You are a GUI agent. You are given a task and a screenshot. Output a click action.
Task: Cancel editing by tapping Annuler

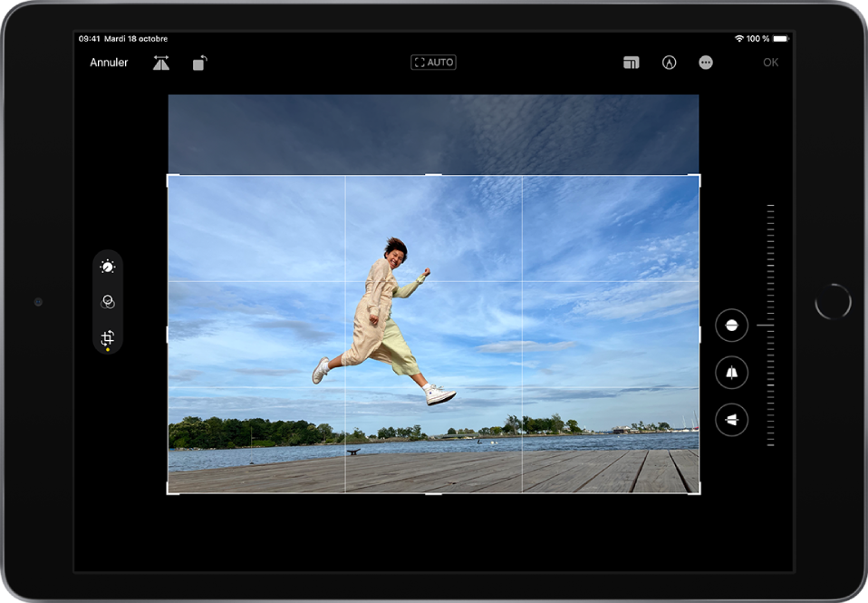click(107, 63)
